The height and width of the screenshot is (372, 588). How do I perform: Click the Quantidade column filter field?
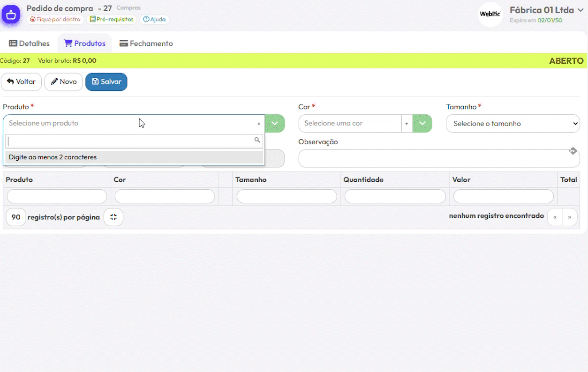[x=395, y=197]
